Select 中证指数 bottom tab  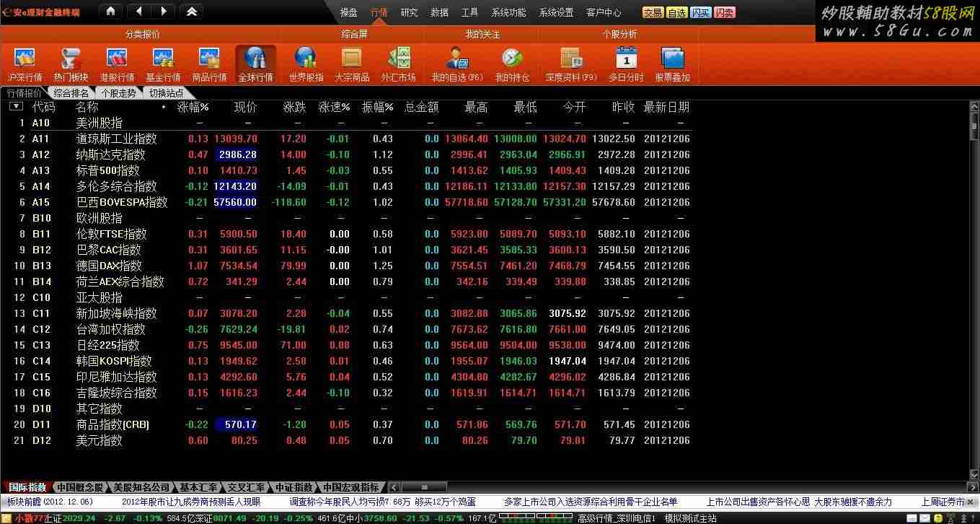[293, 487]
